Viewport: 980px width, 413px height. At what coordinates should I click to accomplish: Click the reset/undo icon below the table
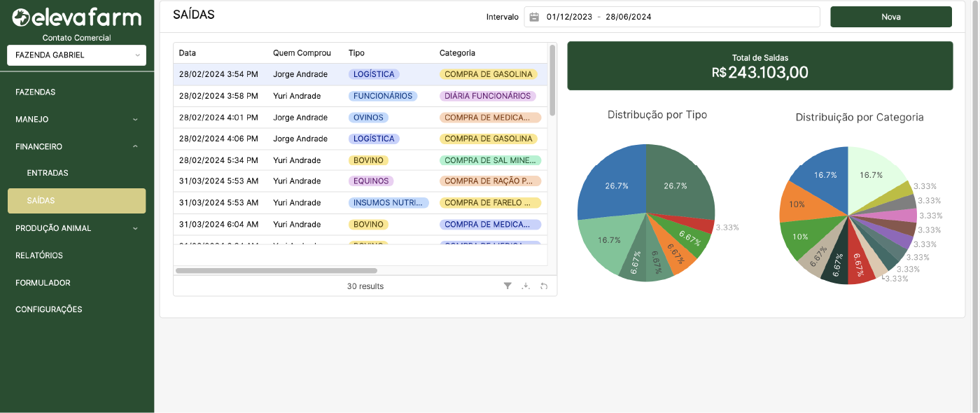[x=544, y=286]
